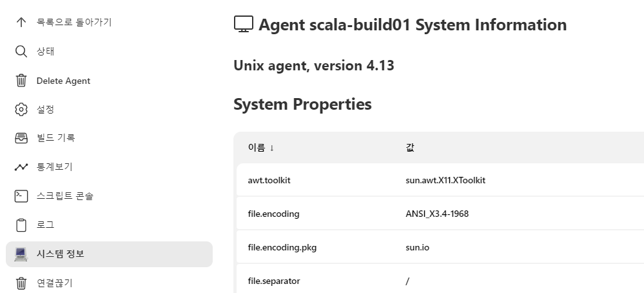Click the sort arrow next to 이름
Screen dimensions: 644x293
click(271, 148)
